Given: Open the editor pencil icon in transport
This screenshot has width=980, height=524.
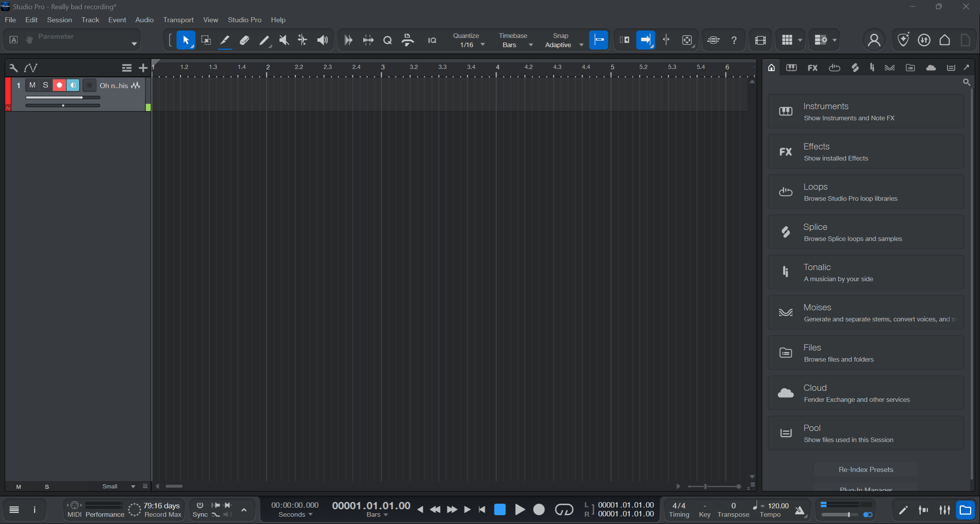Looking at the screenshot, I should point(903,510).
